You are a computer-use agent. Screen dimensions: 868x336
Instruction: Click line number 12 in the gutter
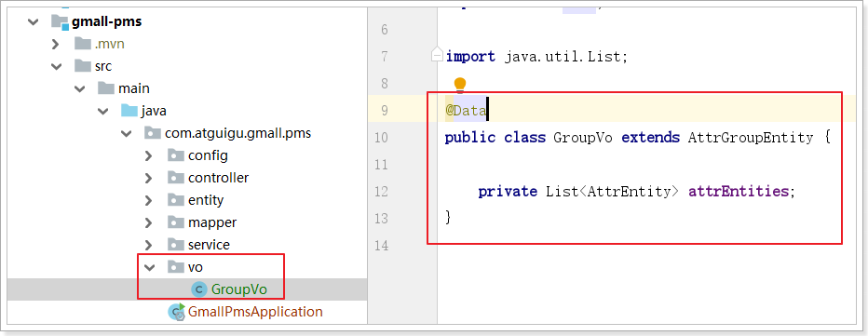click(381, 192)
